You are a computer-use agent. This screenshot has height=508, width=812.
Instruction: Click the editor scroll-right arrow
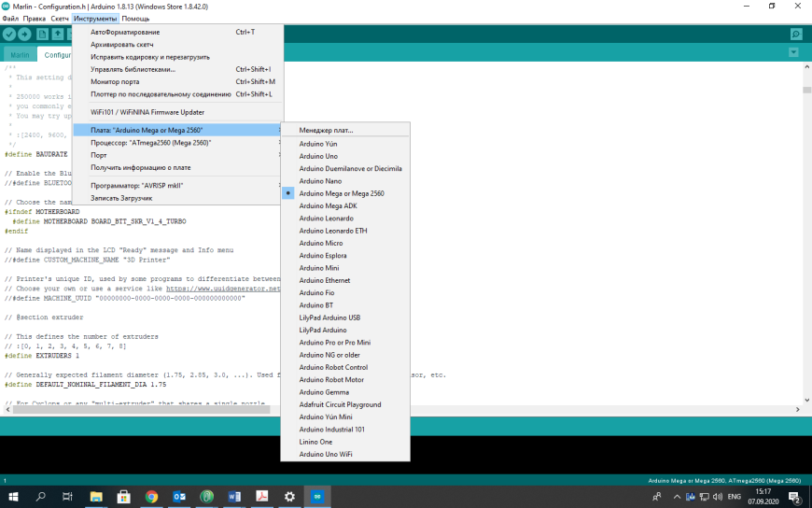[797, 410]
